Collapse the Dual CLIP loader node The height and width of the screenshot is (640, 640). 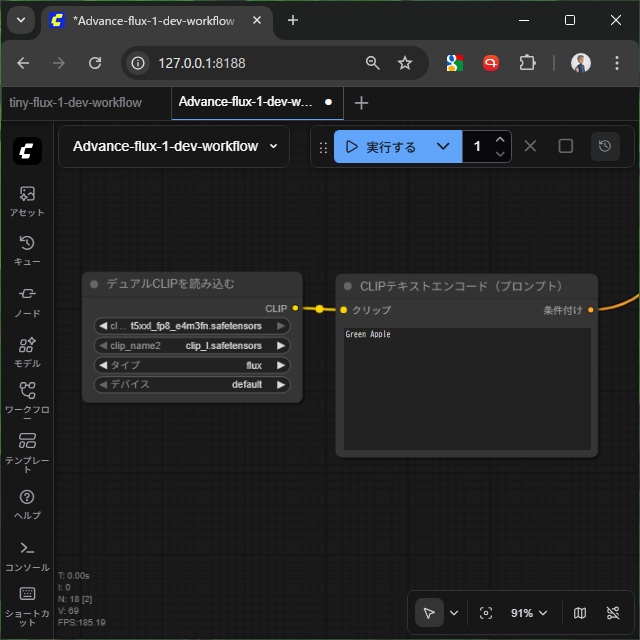(94, 284)
